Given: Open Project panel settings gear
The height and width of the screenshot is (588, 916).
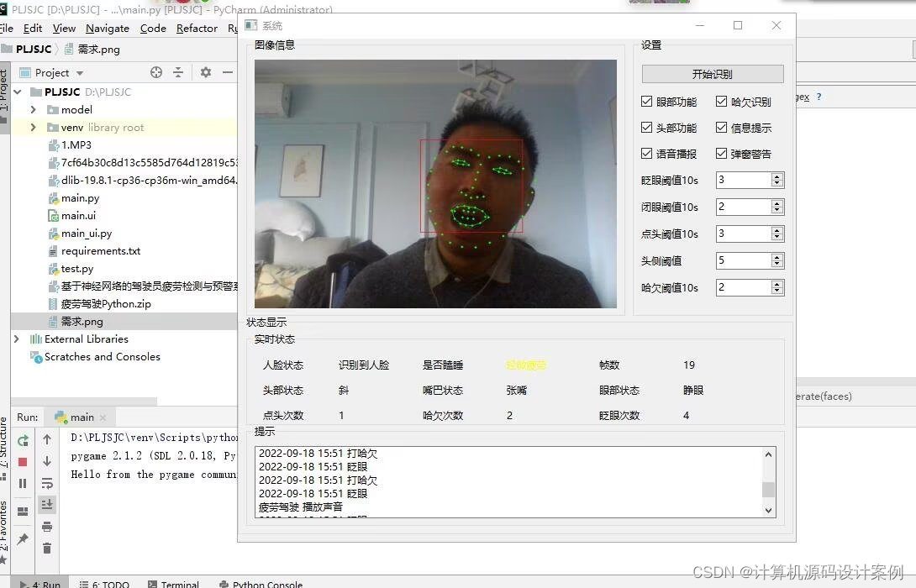Looking at the screenshot, I should pyautogui.click(x=206, y=72).
